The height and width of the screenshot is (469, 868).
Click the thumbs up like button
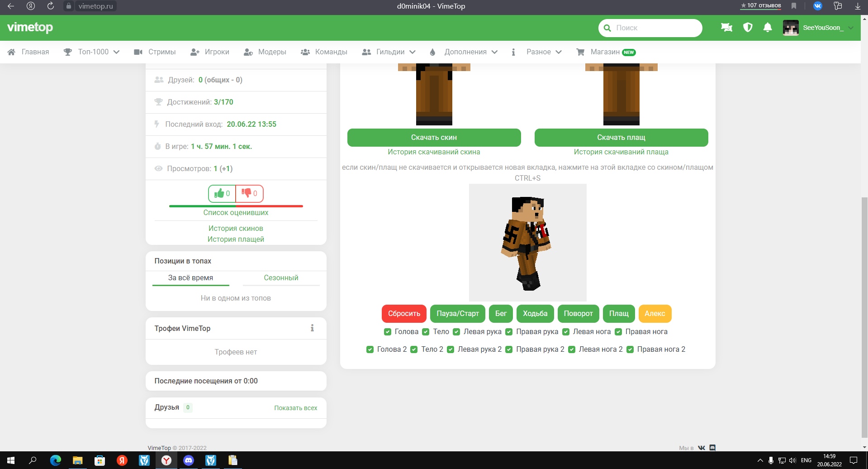(x=222, y=194)
